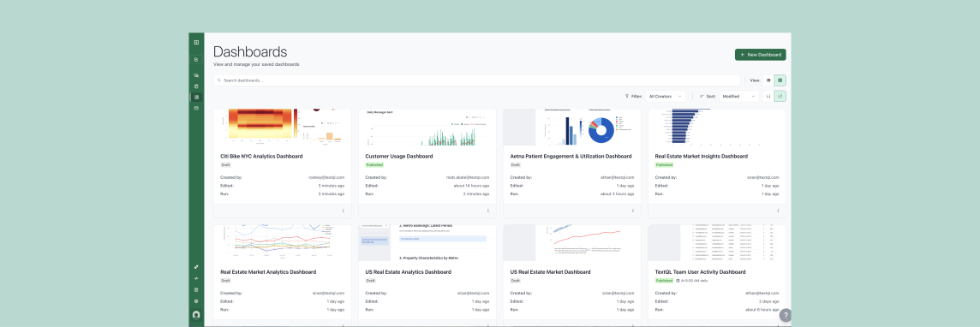980x327 pixels.
Task: Click 'View and manage your saved dashboards' subtitle
Action: point(256,64)
